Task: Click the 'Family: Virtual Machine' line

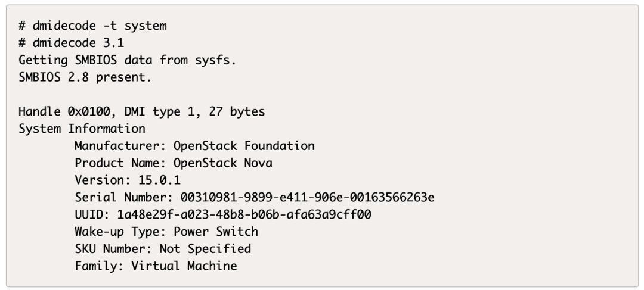Action: pyautogui.click(x=156, y=266)
